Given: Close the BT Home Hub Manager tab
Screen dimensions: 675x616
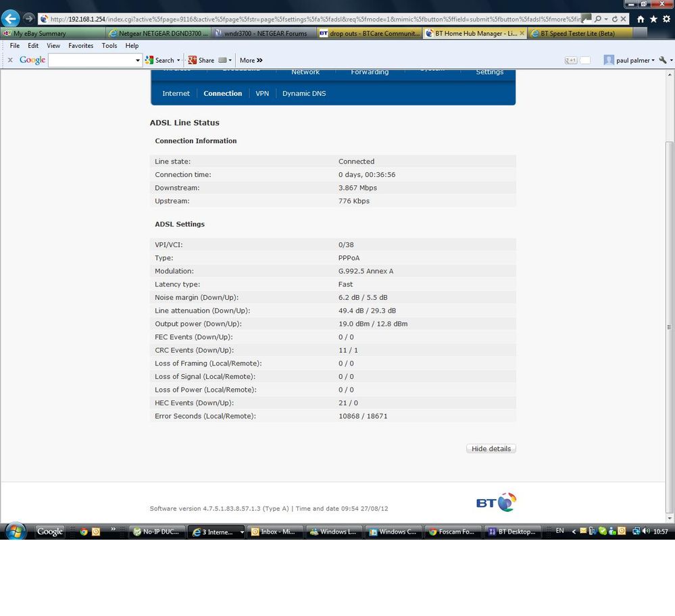Looking at the screenshot, I should coord(522,33).
